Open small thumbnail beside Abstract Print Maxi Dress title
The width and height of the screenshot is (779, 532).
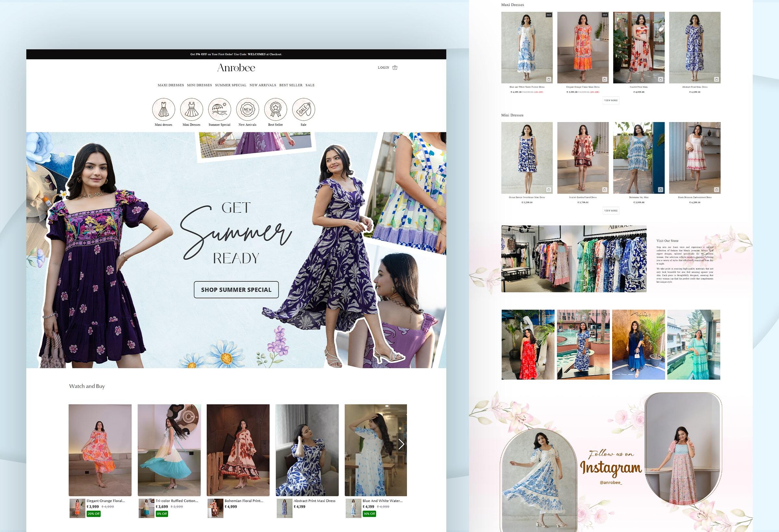coord(285,508)
